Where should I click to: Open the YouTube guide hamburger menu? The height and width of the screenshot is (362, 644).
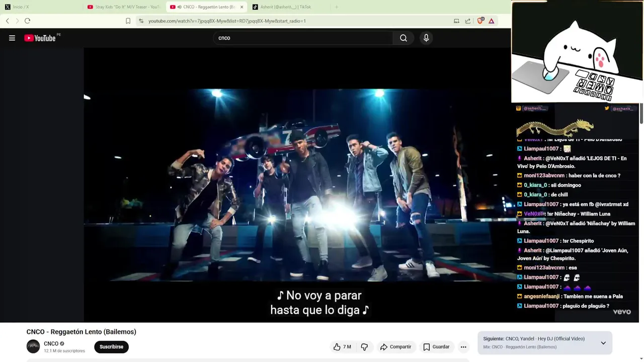click(12, 38)
